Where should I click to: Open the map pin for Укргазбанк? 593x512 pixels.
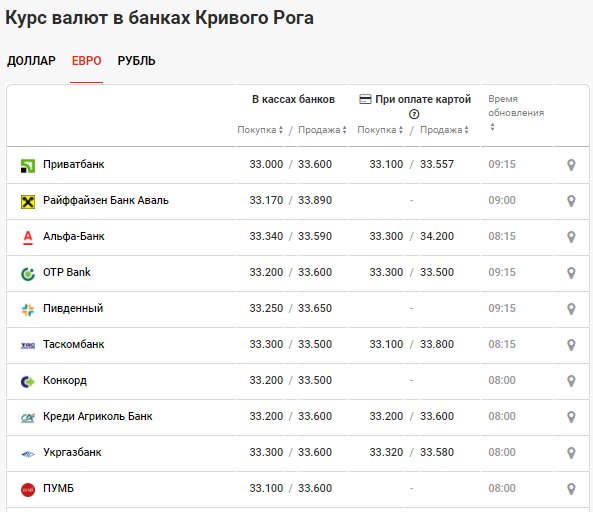(571, 452)
